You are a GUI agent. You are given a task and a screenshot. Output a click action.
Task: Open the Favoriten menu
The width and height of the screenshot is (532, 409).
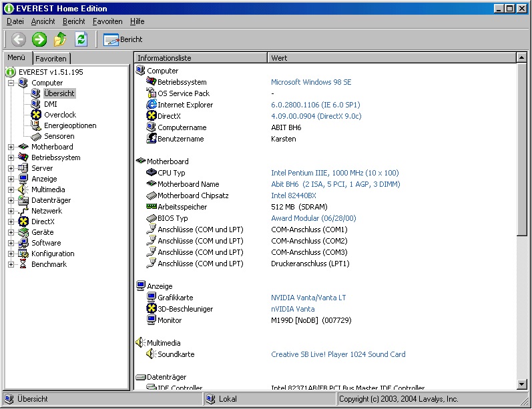click(107, 21)
